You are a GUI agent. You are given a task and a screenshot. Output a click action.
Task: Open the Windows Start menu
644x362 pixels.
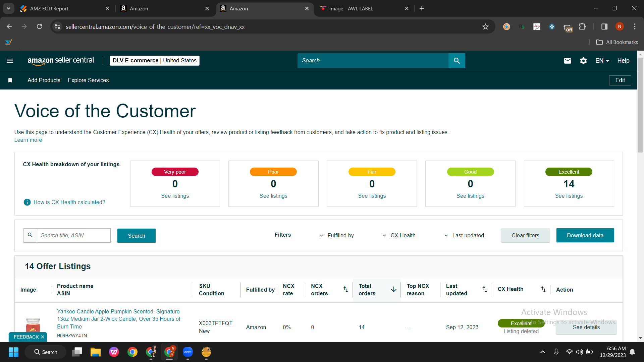click(13, 352)
